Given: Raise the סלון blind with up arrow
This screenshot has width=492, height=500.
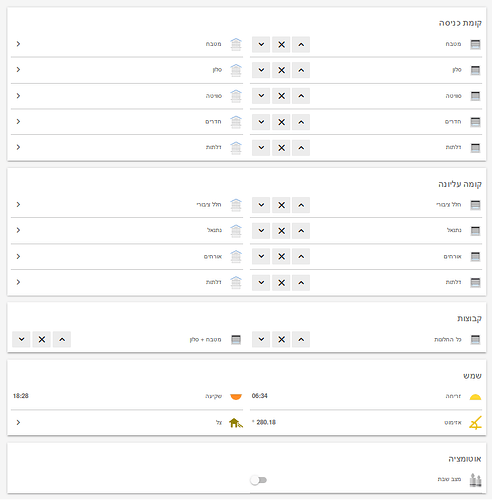Looking at the screenshot, I should click(301, 70).
